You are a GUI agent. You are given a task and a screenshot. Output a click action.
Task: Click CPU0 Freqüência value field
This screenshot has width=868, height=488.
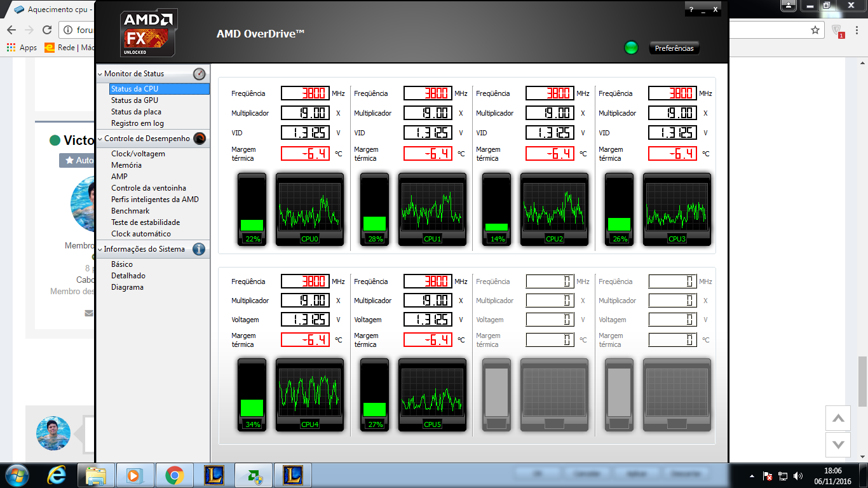(x=305, y=93)
